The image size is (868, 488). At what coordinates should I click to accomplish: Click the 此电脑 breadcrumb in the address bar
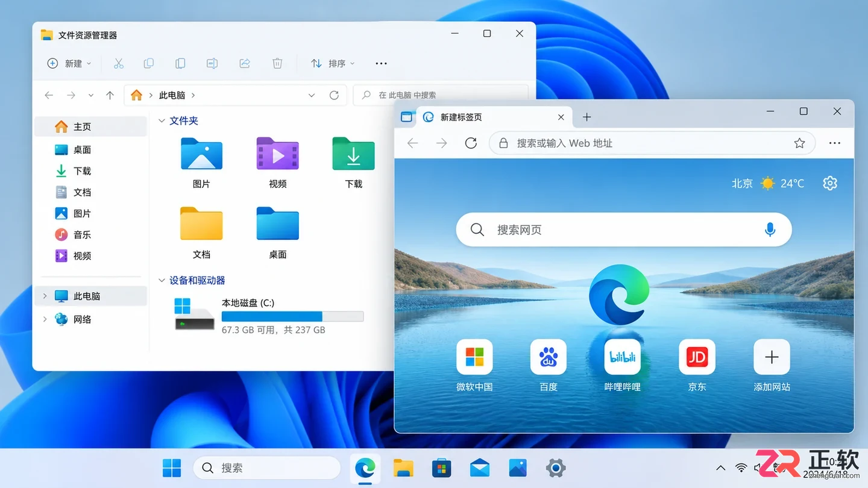[x=172, y=95]
